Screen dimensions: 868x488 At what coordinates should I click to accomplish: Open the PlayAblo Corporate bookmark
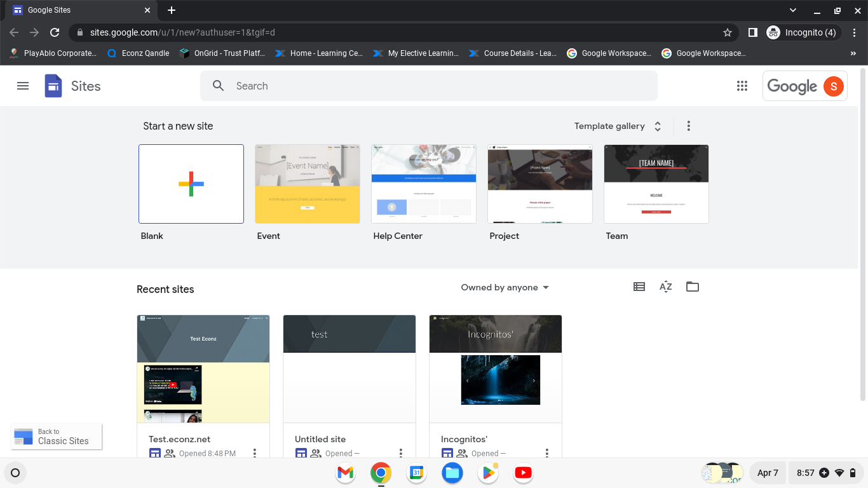53,53
